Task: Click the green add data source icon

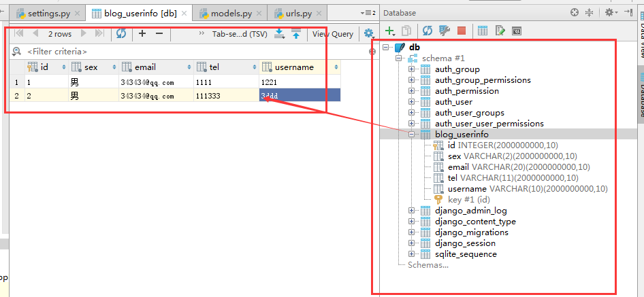Action: [x=390, y=31]
